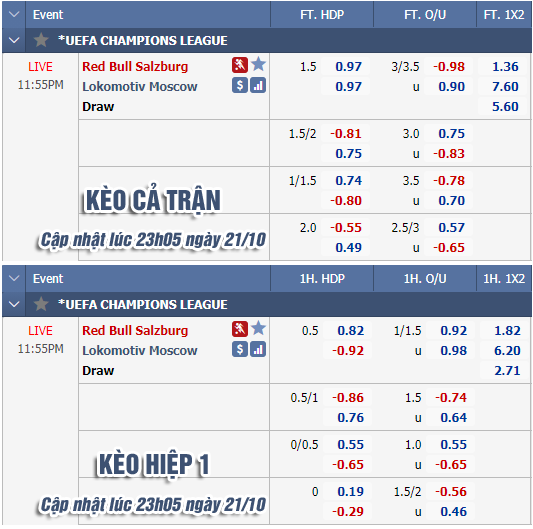Open statistics chart icon in full-time table
The height and width of the screenshot is (529, 533).
(x=258, y=85)
